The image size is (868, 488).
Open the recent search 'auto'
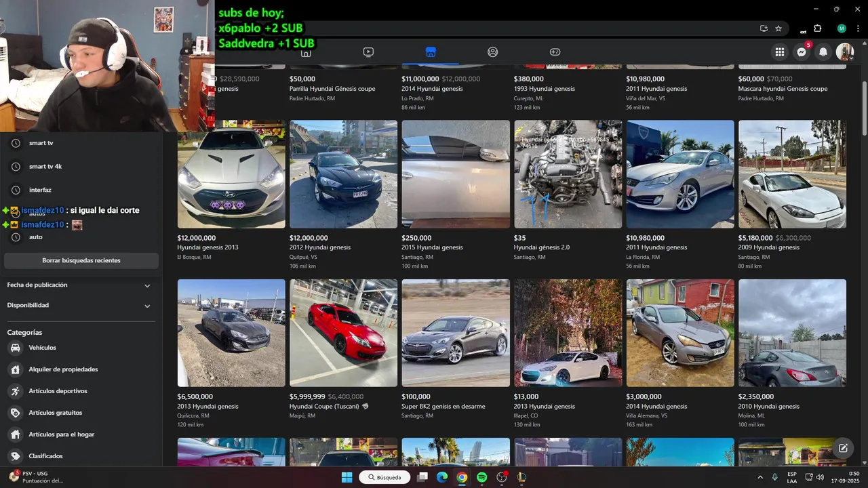pos(81,237)
